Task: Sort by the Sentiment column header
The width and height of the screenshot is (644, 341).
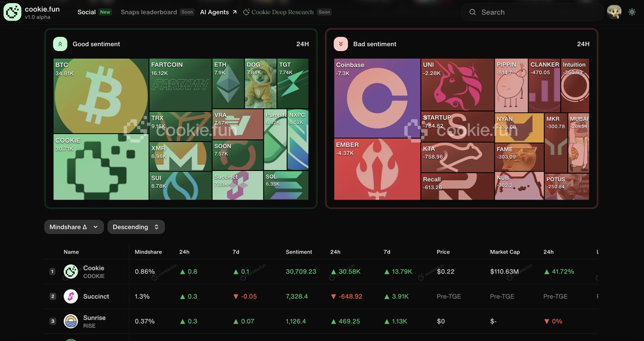Action: tap(299, 252)
